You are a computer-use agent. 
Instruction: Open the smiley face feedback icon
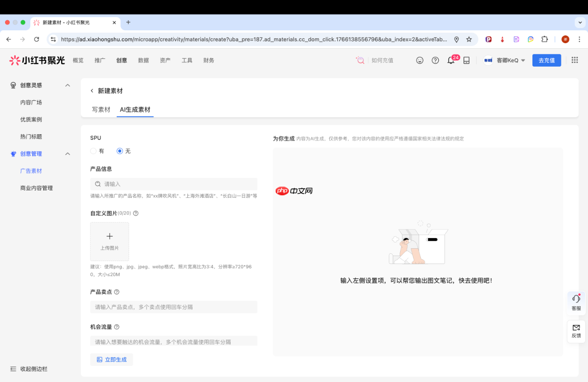419,60
